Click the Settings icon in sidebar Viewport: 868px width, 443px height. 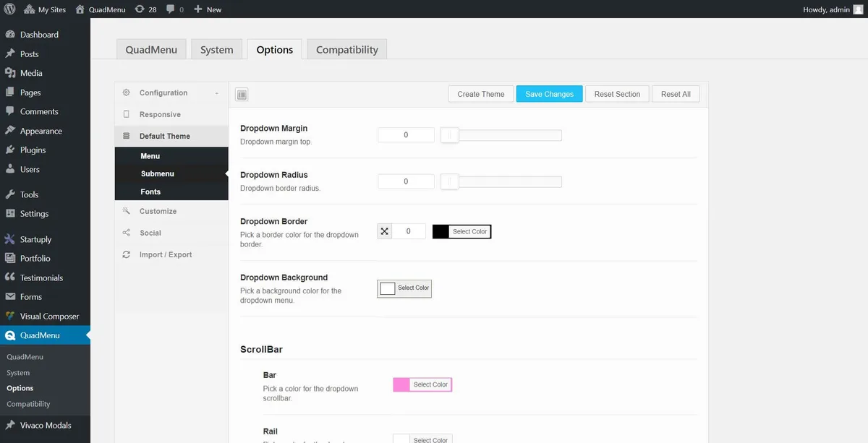(x=10, y=213)
